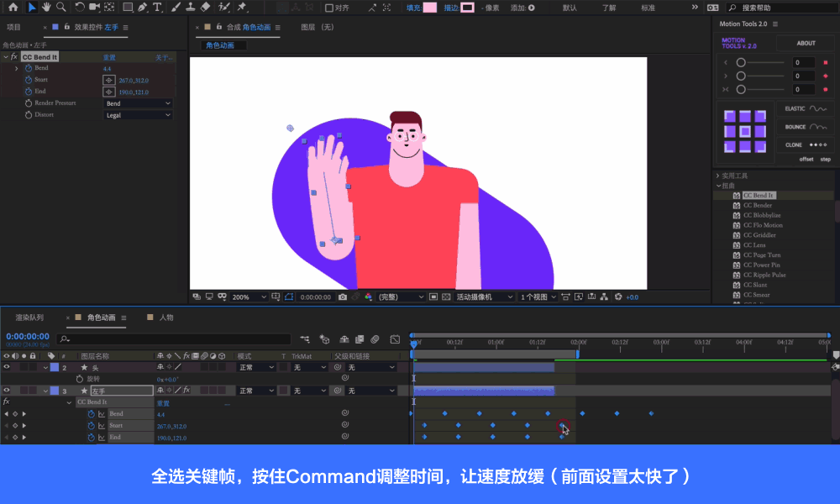Viewport: 840px width, 504px height.
Task: Activate the Hand tool
Action: [46, 8]
